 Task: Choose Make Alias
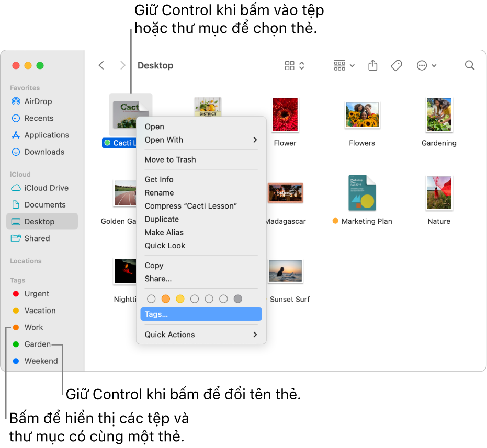(201, 233)
